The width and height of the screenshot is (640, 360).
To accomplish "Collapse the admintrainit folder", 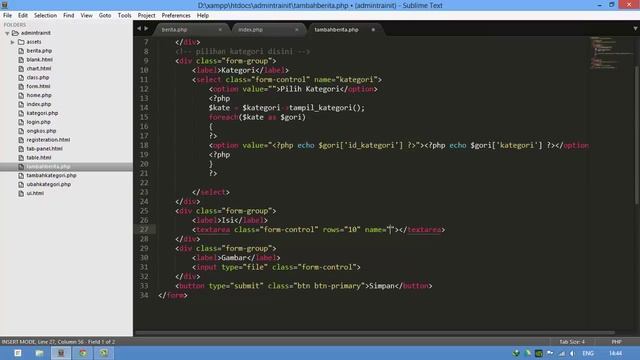I will click(7, 33).
